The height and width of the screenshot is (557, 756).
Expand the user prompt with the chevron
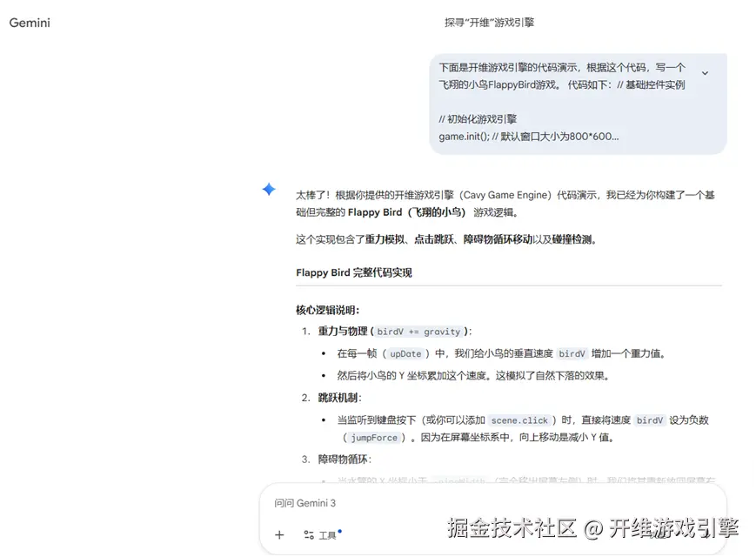pos(705,73)
